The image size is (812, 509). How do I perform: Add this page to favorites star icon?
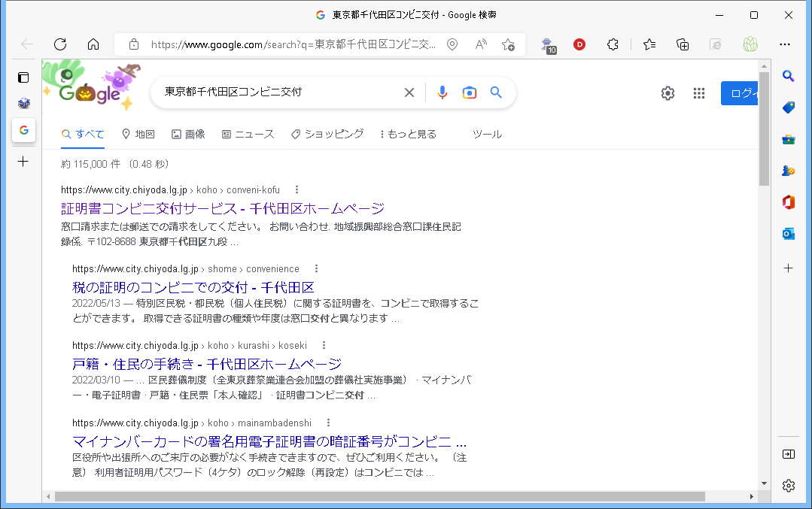pos(509,44)
